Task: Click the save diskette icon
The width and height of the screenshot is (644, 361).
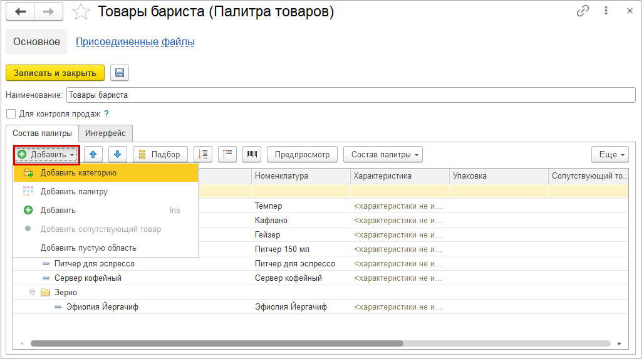Action: point(120,73)
